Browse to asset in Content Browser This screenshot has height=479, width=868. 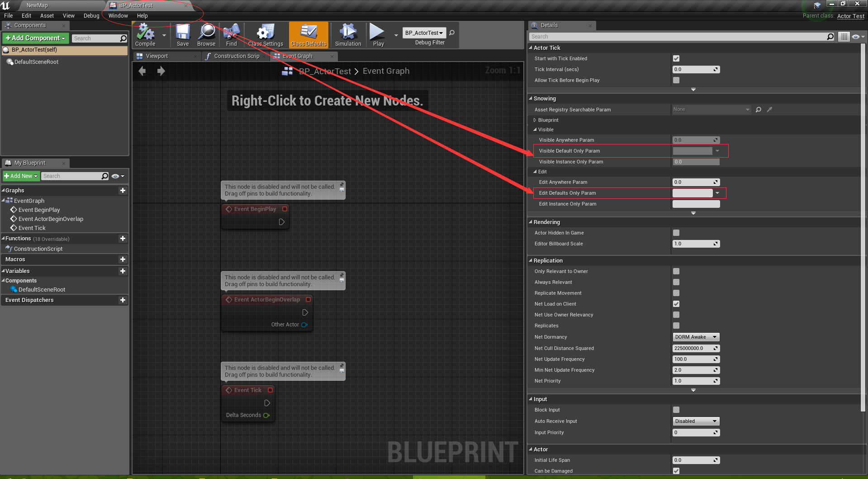pos(206,35)
